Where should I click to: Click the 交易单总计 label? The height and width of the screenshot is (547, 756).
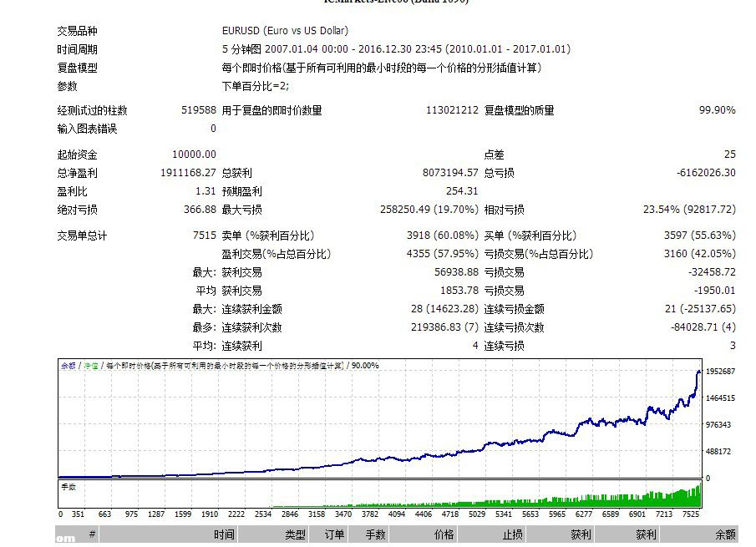[82, 236]
